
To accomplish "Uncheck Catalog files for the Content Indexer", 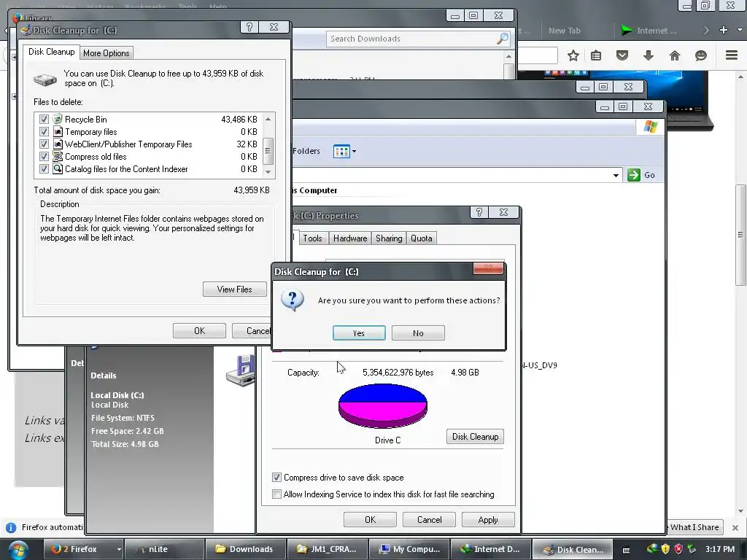I will (44, 169).
